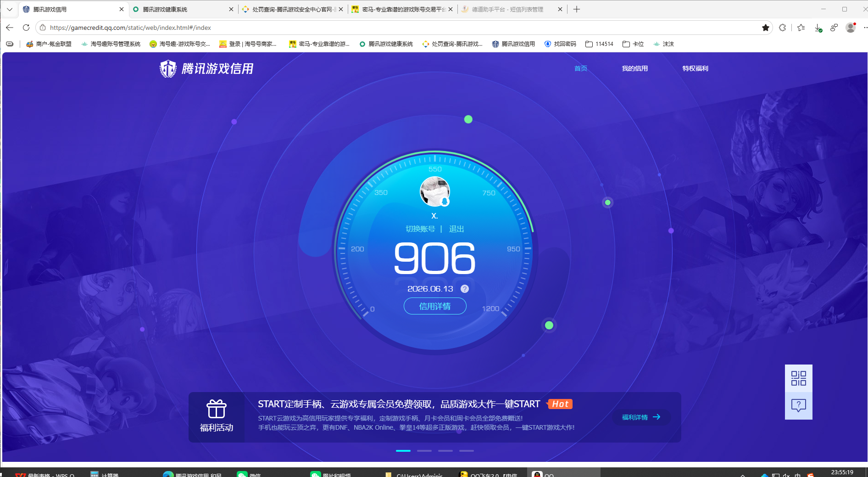Image resolution: width=868 pixels, height=477 pixels.
Task: Open the tab actions chevron at top left
Action: [9, 9]
